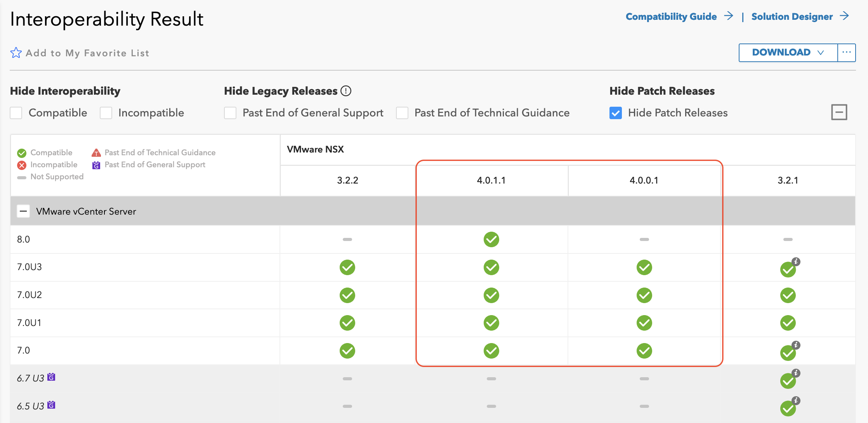Click compatible check for 7.0U3 and NSX 4.0.0.1
Image resolution: width=868 pixels, height=423 pixels.
tap(644, 267)
